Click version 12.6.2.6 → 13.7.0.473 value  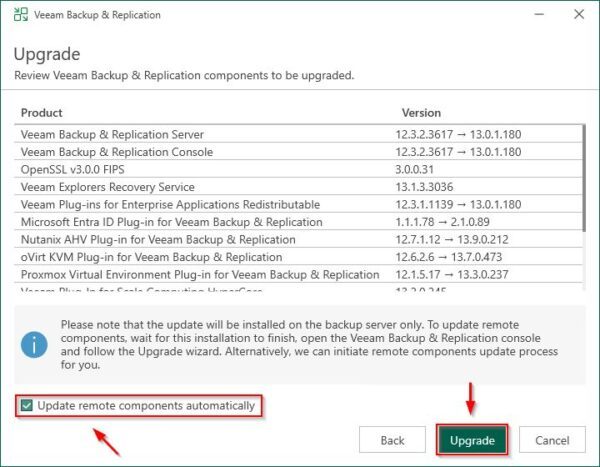[x=448, y=257]
